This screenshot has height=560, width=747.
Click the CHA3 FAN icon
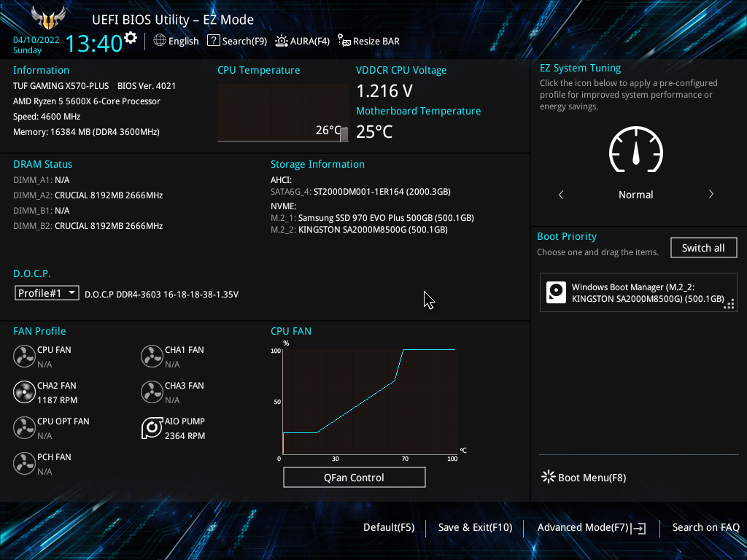coord(152,392)
